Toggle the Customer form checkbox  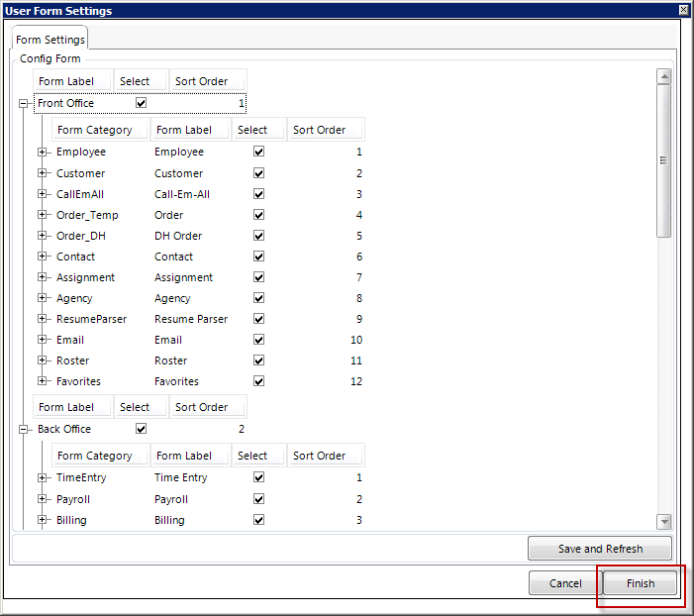click(259, 172)
